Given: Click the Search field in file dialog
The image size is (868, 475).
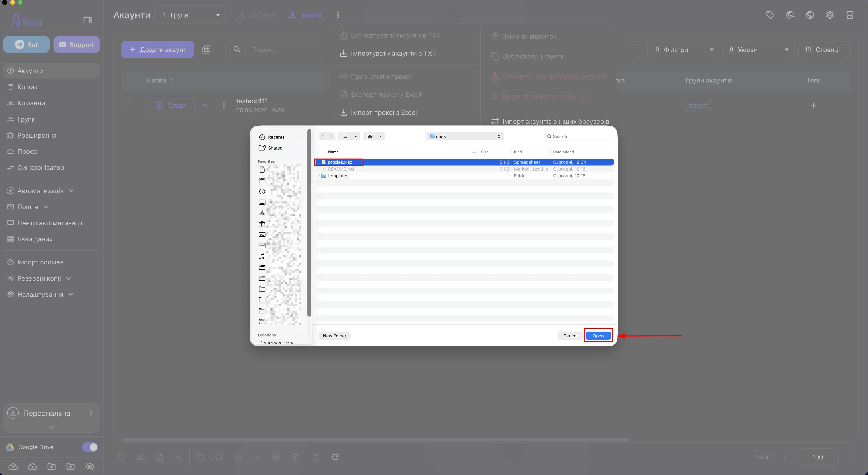Looking at the screenshot, I should pos(578,136).
